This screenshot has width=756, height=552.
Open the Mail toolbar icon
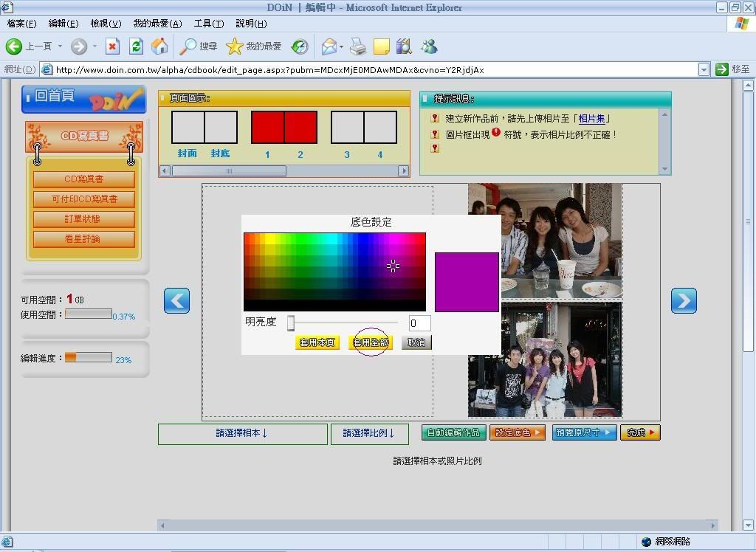tap(329, 46)
